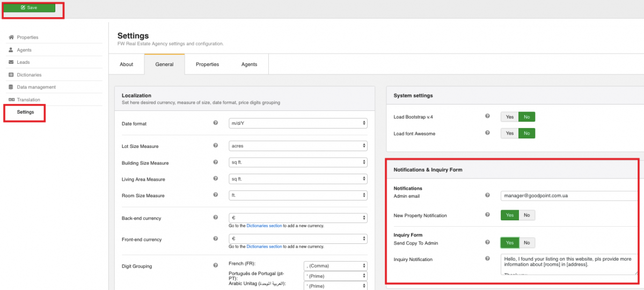Click the Dictionaries list icon in sidebar

click(x=11, y=75)
